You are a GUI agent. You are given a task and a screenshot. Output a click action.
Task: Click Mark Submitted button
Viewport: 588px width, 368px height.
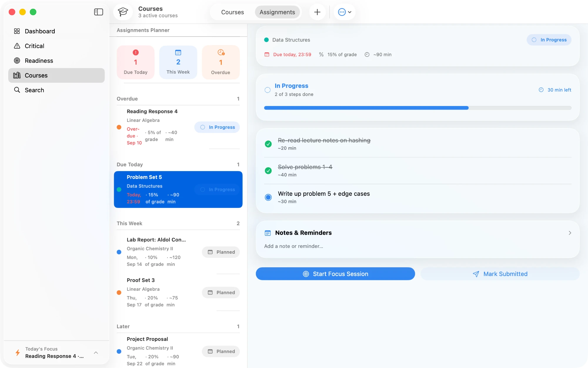coord(500,274)
